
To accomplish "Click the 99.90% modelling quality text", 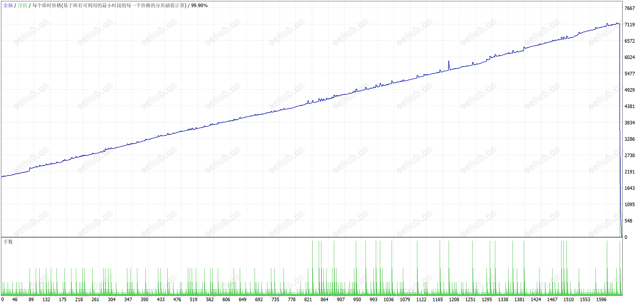I will point(199,5).
